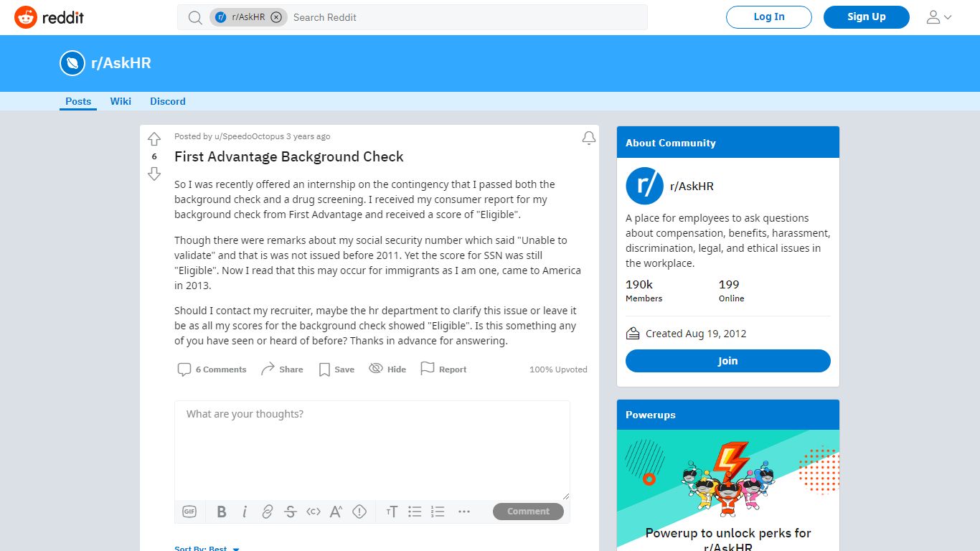Viewport: 980px width, 551px height.
Task: Toggle italic formatting in comment editor
Action: tap(245, 512)
